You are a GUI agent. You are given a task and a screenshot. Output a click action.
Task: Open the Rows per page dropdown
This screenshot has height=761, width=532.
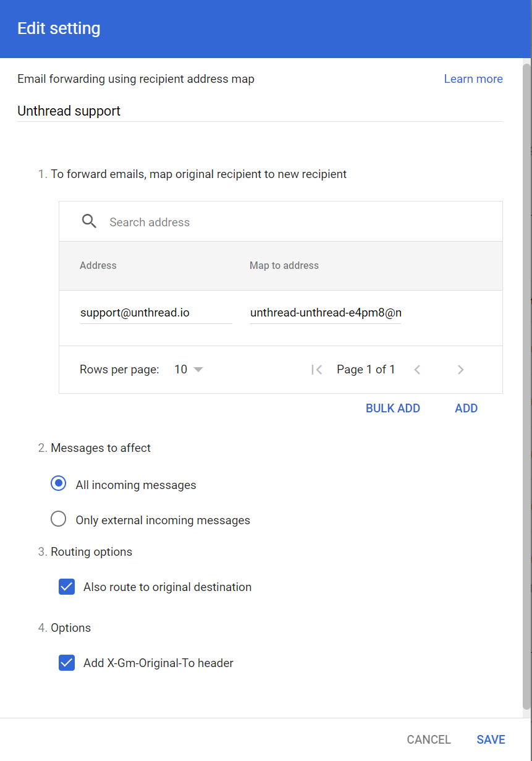tap(187, 369)
